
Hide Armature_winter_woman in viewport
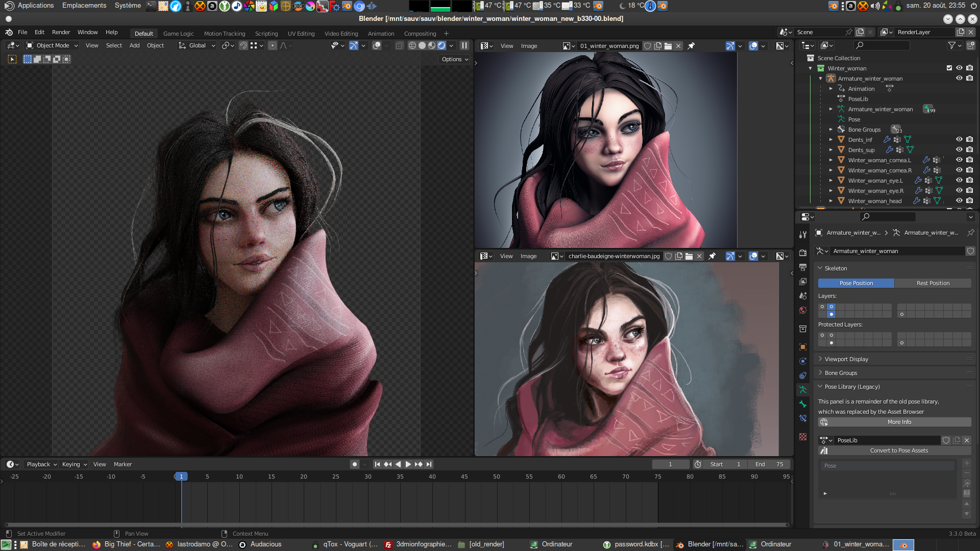pos(959,78)
